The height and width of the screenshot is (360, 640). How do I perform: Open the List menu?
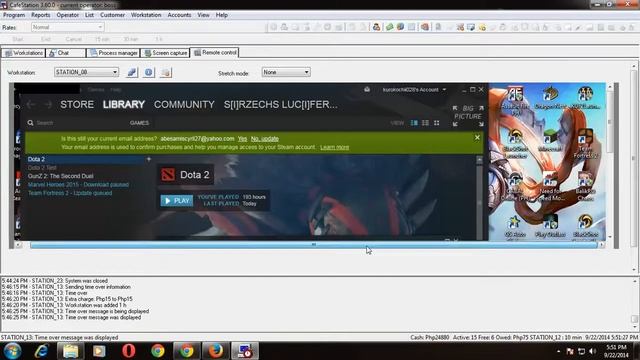[x=89, y=15]
